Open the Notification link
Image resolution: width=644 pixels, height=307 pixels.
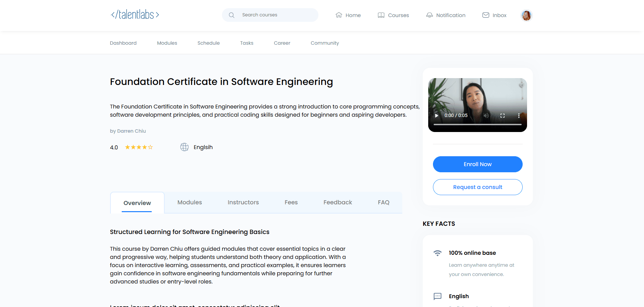451,15
